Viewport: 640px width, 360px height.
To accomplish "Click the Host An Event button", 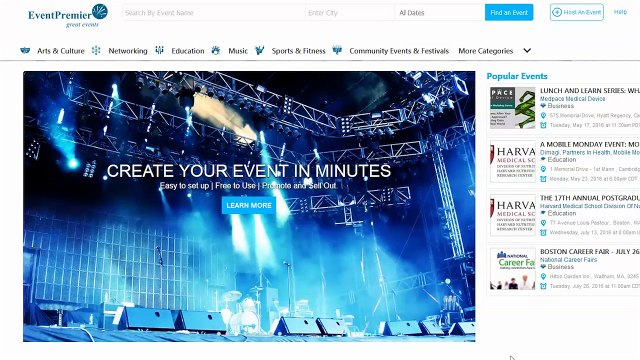I will (576, 12).
